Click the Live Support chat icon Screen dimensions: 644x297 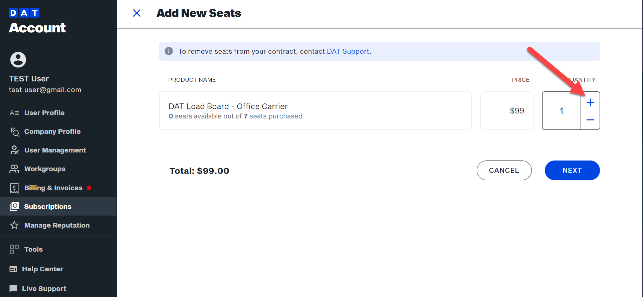(x=13, y=288)
